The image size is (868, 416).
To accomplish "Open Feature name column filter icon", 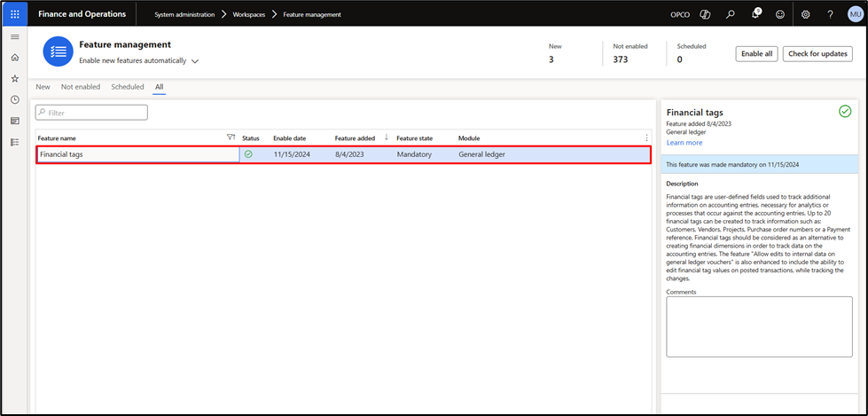I will point(231,137).
